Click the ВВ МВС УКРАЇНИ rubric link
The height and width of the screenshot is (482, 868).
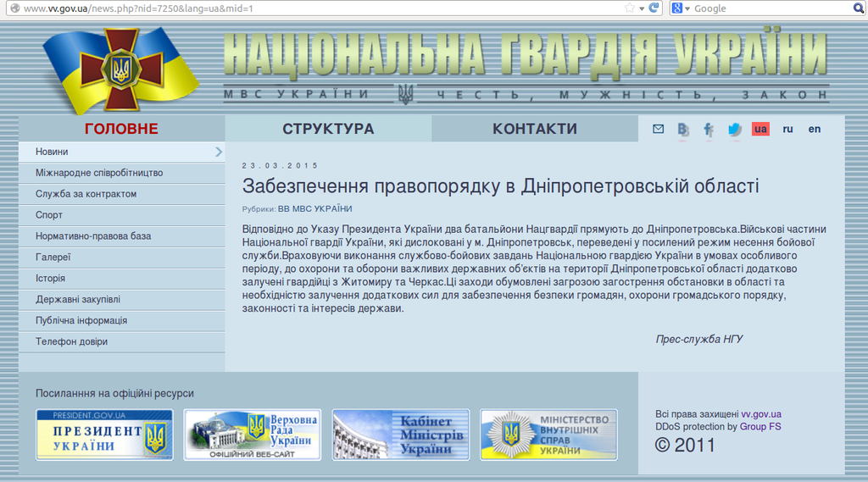(314, 208)
